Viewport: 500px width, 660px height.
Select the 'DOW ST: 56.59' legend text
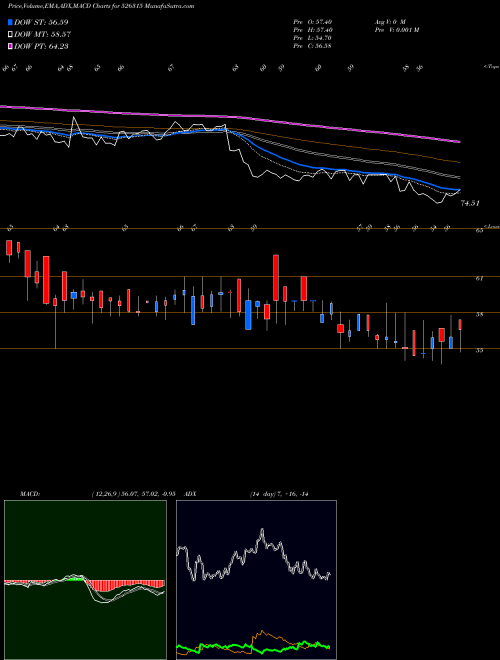pyautogui.click(x=41, y=22)
